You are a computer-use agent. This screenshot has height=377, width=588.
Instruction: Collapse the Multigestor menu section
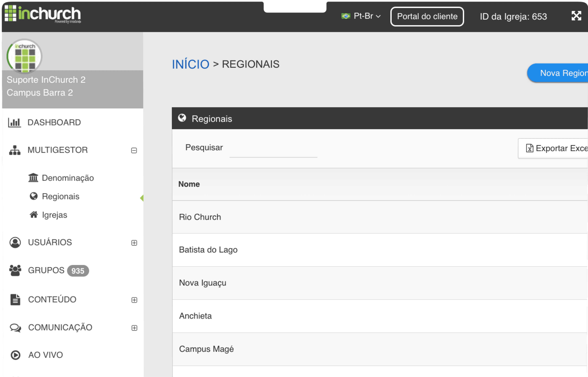click(134, 150)
